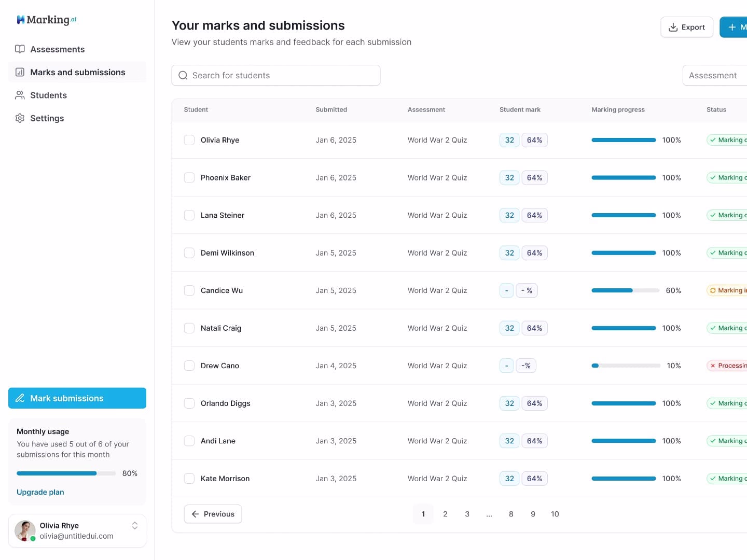This screenshot has width=747, height=560.
Task: Jump to page 10 in pagination
Action: (x=555, y=514)
